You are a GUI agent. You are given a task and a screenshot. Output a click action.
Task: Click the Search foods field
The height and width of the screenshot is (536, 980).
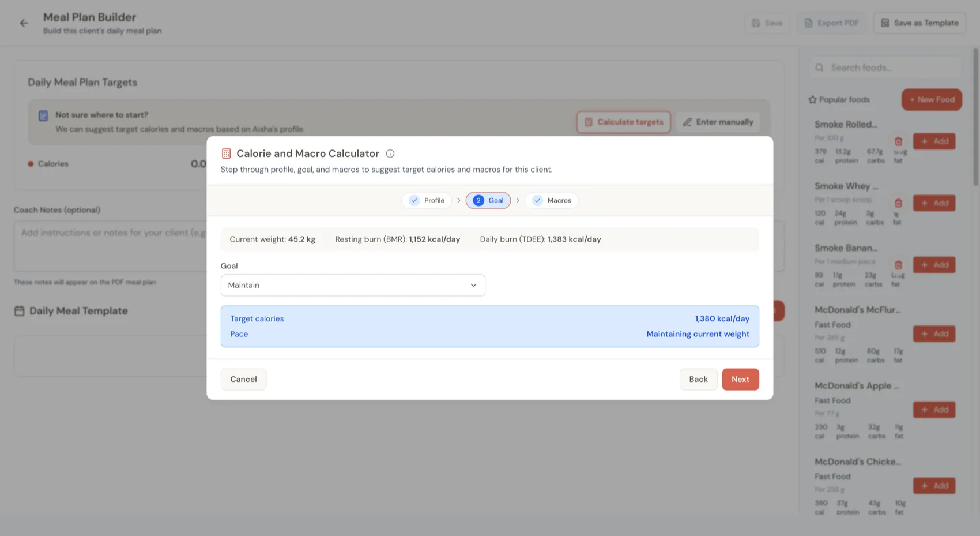(885, 68)
